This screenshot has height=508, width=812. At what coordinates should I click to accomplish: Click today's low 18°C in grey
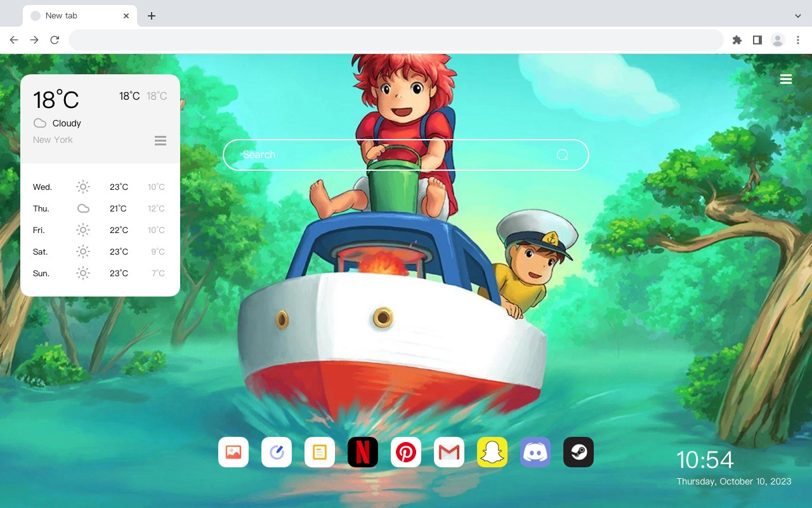coord(157,96)
